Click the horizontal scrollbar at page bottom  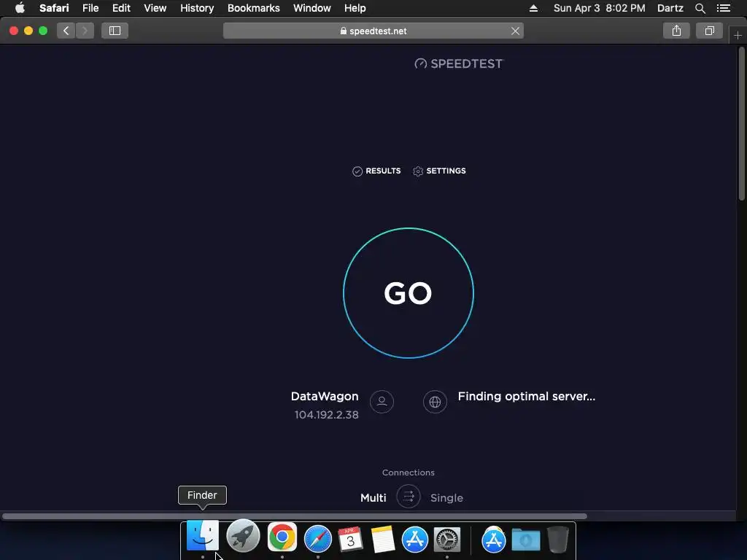click(295, 516)
